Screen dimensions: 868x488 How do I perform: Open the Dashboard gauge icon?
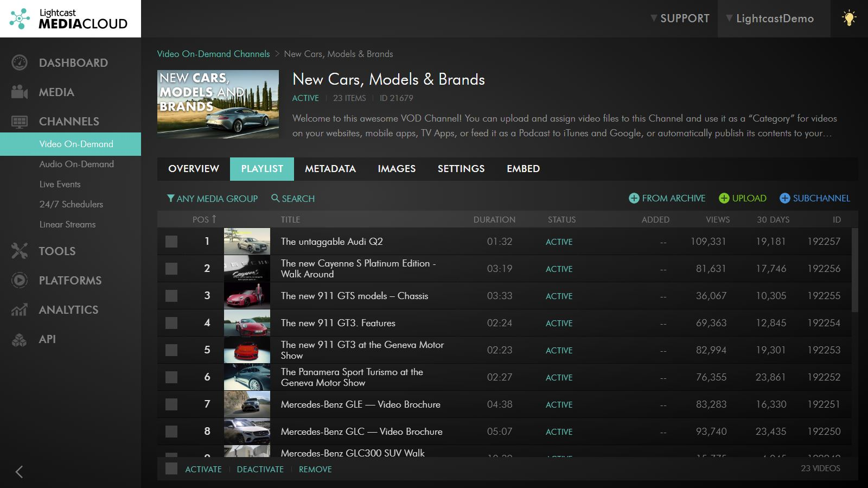coord(20,62)
